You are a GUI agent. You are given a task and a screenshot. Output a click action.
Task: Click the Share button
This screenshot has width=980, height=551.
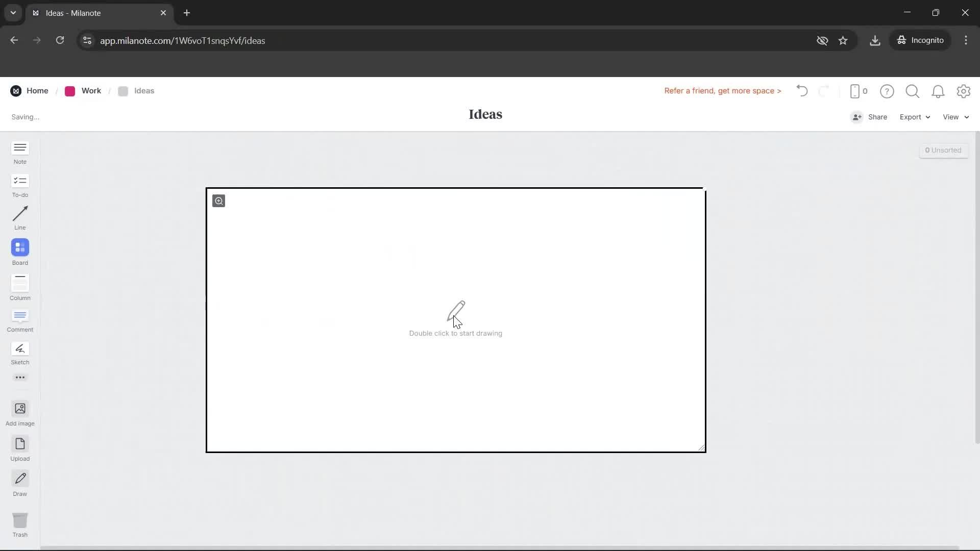[x=876, y=117]
